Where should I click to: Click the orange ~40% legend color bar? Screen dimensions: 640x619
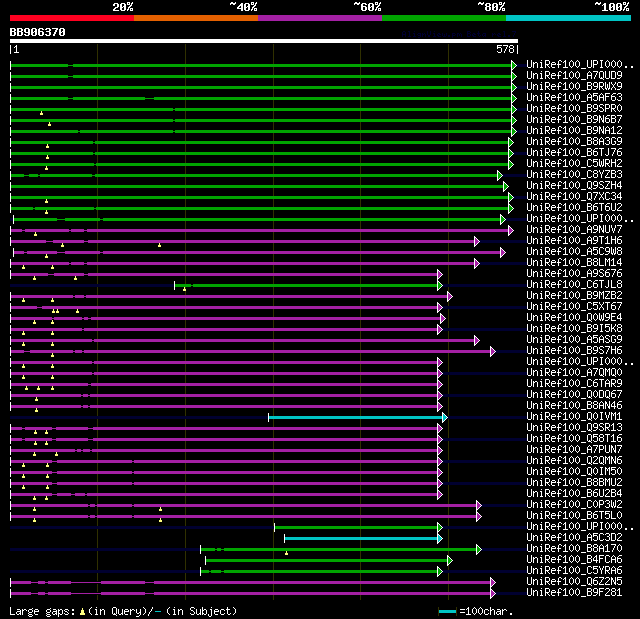(x=196, y=18)
